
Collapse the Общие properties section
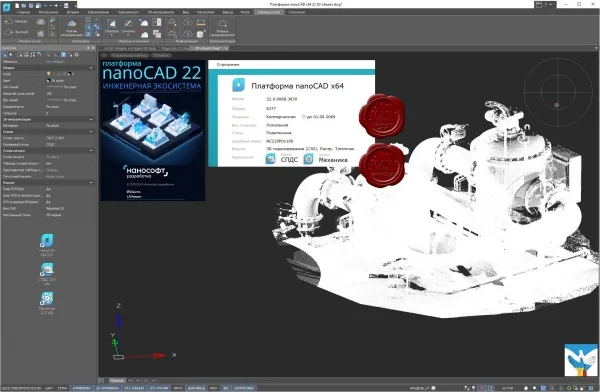tap(91, 68)
